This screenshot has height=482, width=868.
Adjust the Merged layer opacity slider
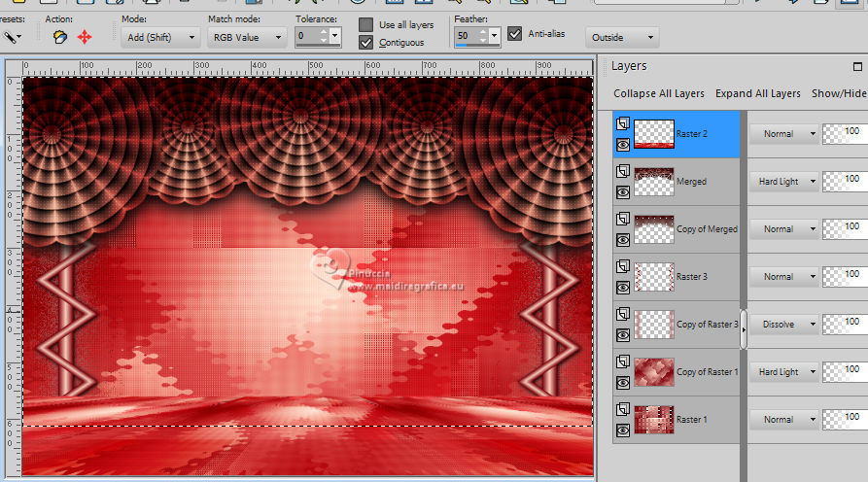point(846,182)
